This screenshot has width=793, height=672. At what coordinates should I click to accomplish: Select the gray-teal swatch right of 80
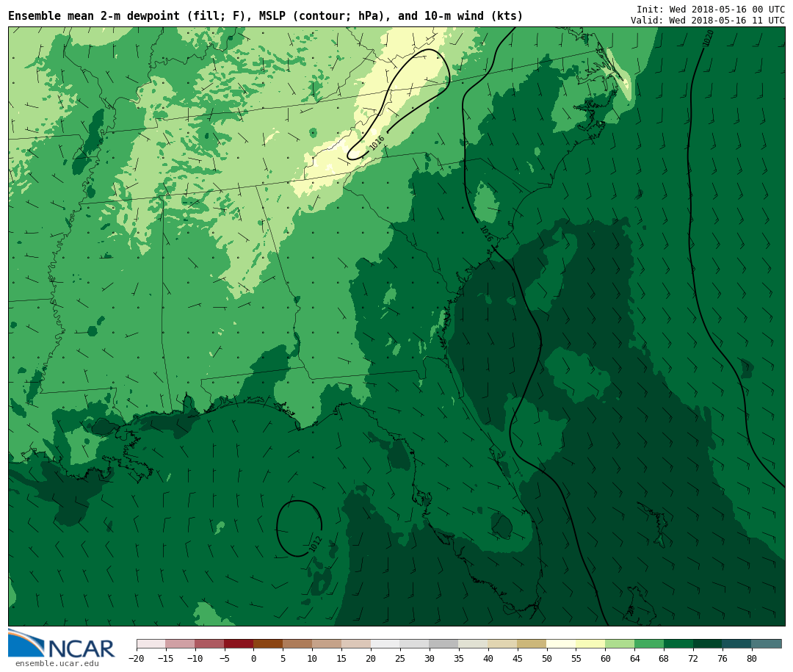click(x=767, y=643)
